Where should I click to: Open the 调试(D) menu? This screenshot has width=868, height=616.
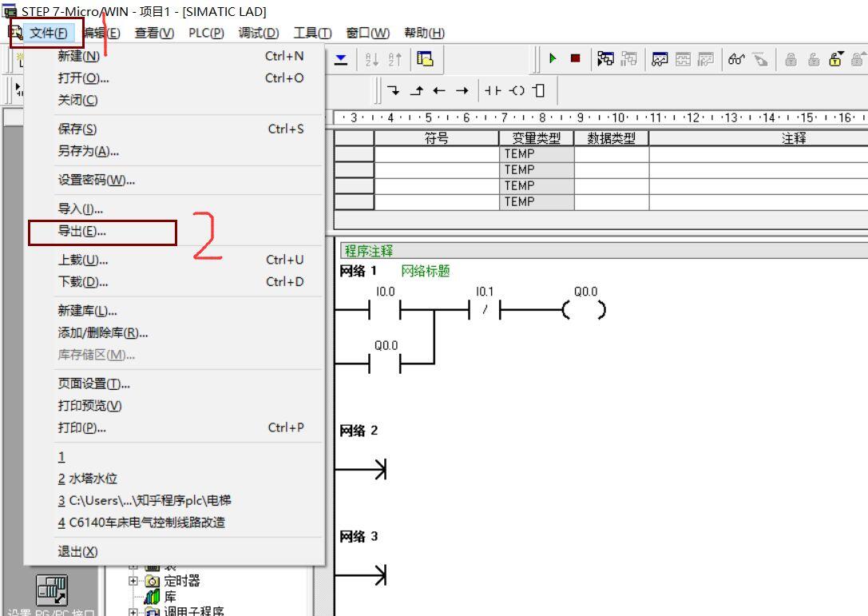(259, 33)
